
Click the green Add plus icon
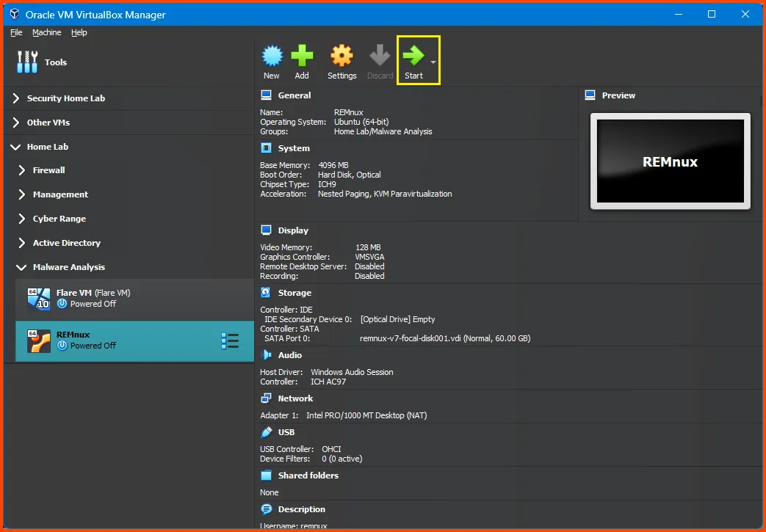[302, 56]
